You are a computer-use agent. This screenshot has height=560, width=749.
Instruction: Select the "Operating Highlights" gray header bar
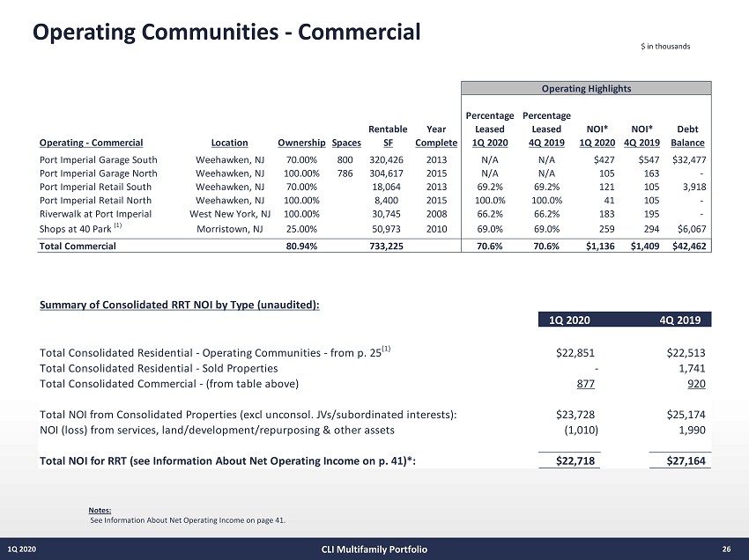point(587,88)
